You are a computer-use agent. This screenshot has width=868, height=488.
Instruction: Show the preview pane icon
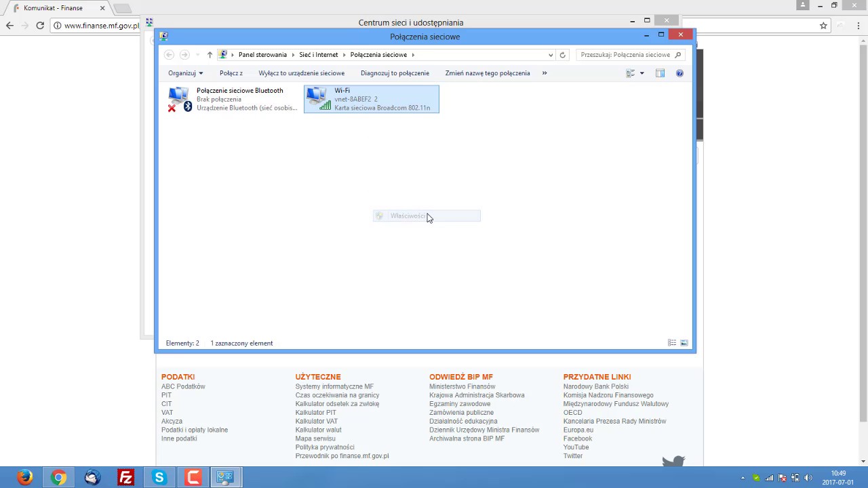tap(660, 73)
